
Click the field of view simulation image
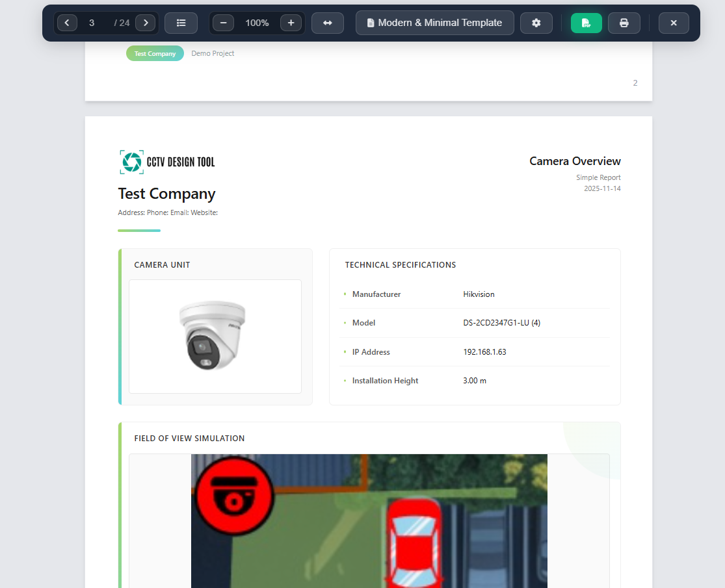click(369, 520)
